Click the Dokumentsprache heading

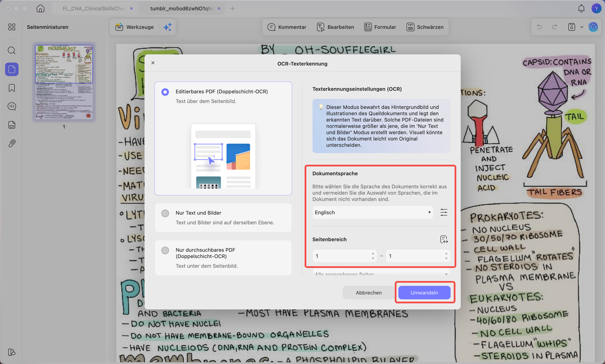pyautogui.click(x=335, y=173)
